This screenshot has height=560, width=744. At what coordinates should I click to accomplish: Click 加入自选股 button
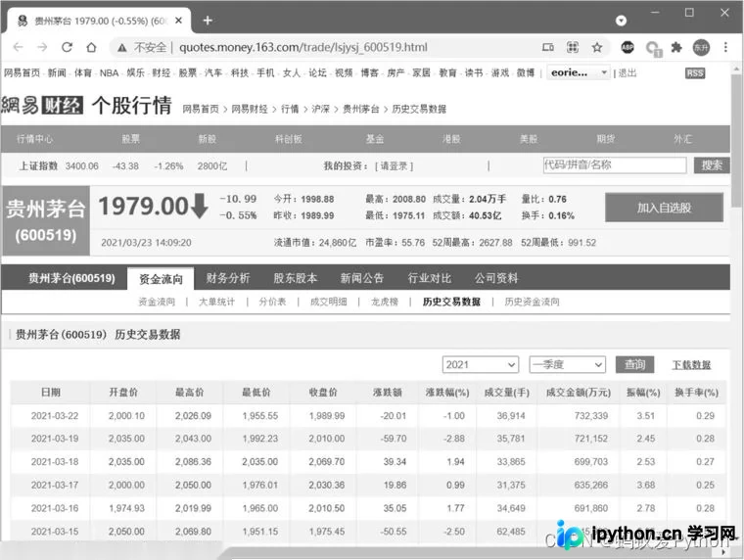(664, 208)
